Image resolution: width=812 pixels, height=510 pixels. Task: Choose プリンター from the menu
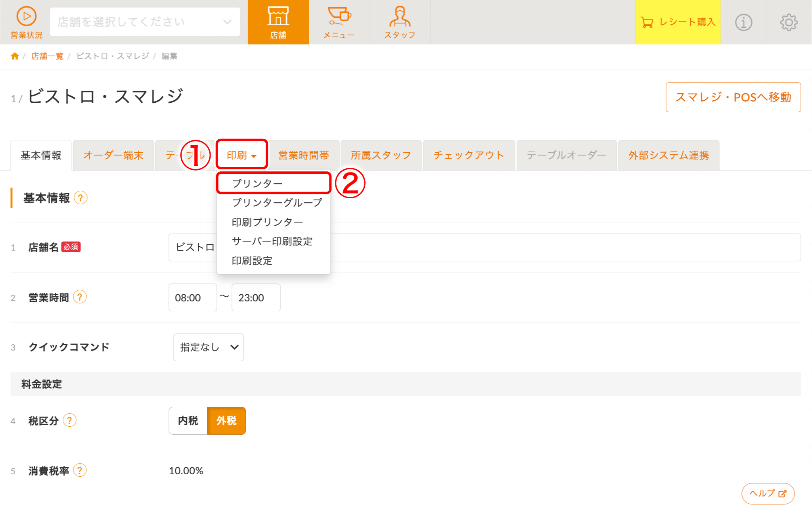pos(274,183)
